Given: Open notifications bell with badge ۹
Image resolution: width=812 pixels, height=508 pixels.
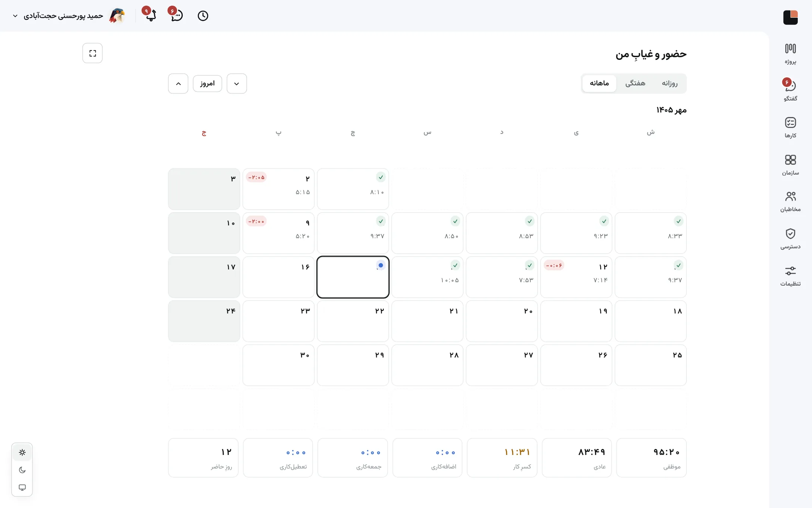Looking at the screenshot, I should (x=150, y=16).
